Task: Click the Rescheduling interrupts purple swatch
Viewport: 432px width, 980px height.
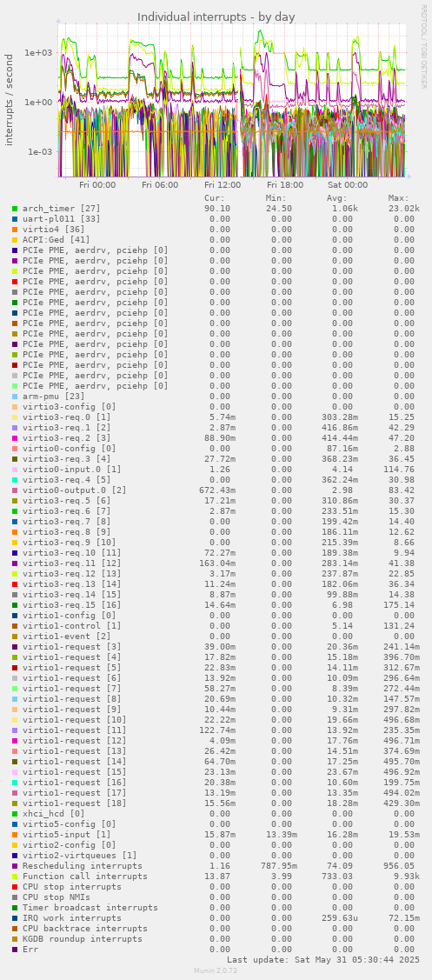Action: (15, 865)
